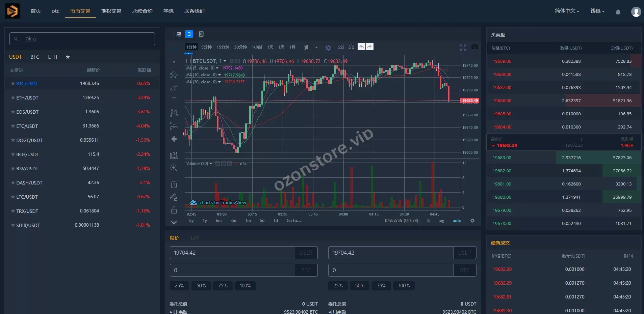Open chart settings gear in the top toolbar

[x=328, y=48]
